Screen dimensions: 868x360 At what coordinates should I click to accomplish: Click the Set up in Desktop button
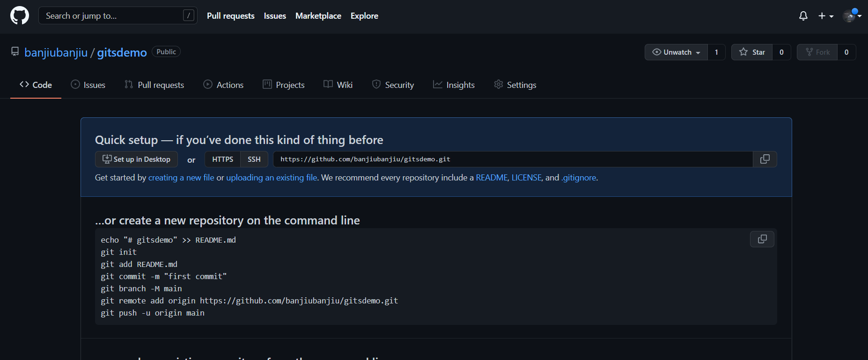[x=136, y=159]
